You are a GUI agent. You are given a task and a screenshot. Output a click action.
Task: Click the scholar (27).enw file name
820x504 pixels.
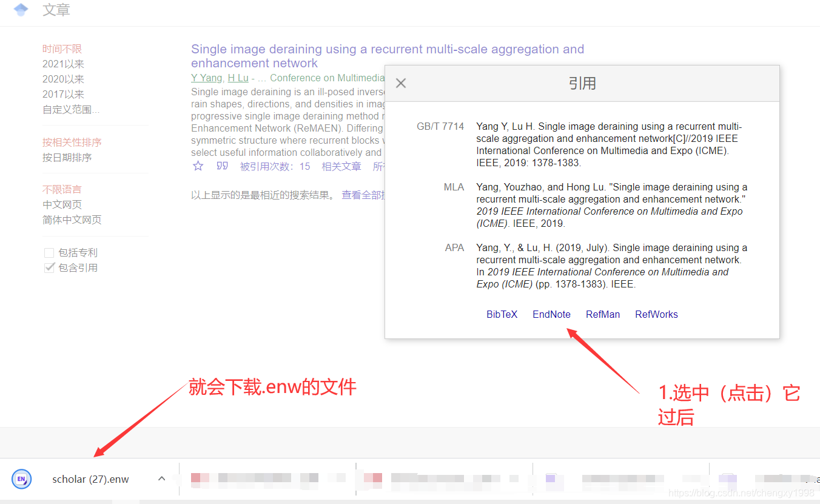coord(90,479)
